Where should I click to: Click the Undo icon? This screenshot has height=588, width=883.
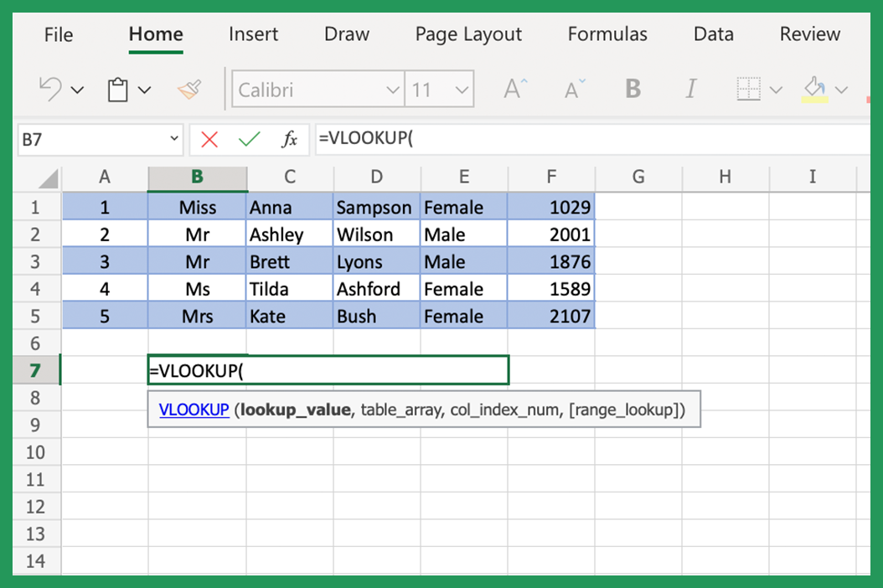[x=50, y=89]
